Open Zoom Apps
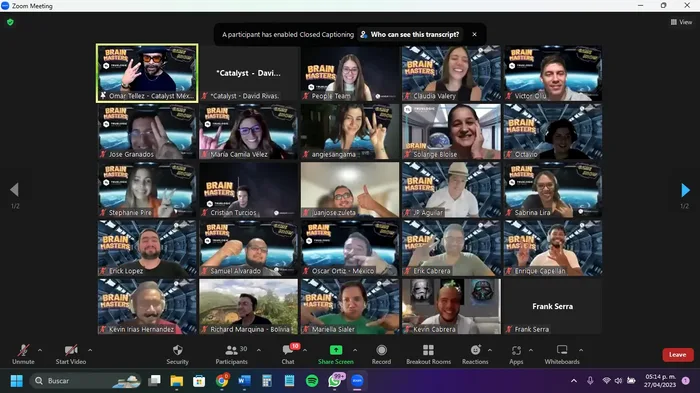Screen dimensions: 700x393 pos(516,355)
